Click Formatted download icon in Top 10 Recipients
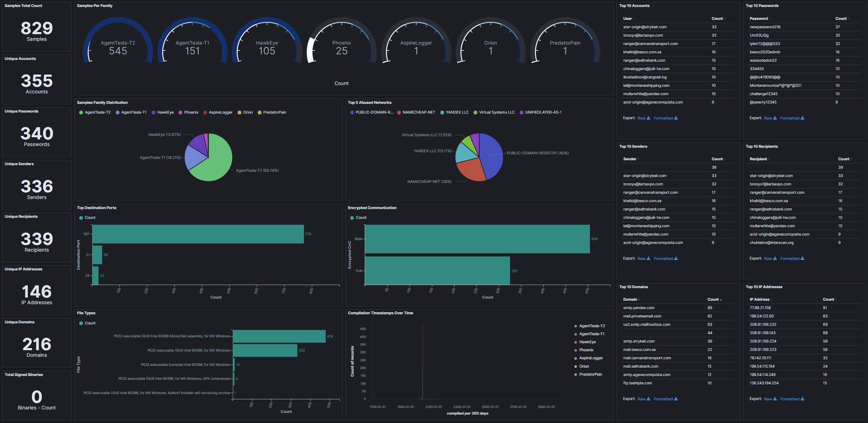This screenshot has height=423, width=868. [802, 259]
